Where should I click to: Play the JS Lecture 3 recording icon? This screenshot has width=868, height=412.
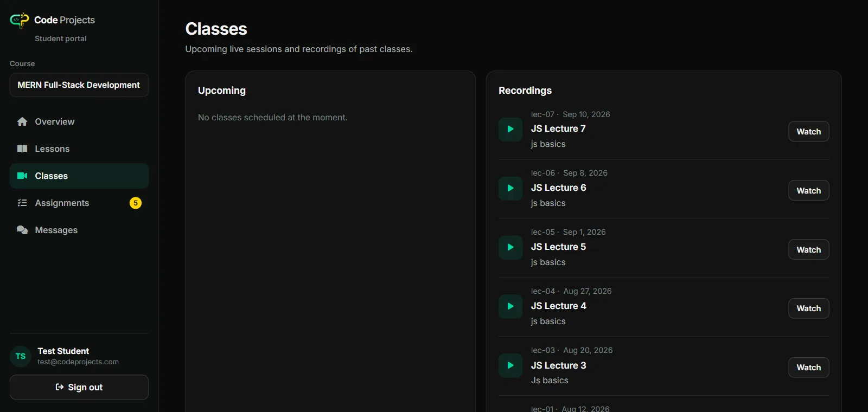coord(510,365)
